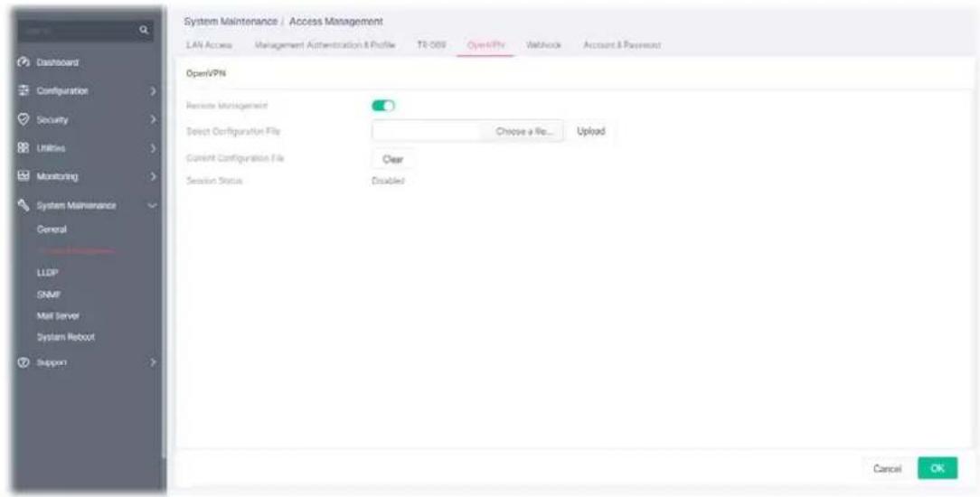Switch to the LAN Access tab
Screen dimensions: 980x497
[x=210, y=45]
